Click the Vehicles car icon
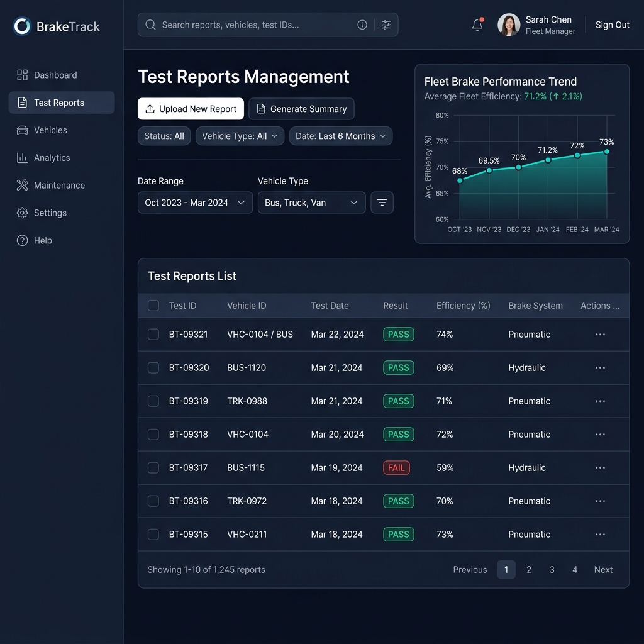The height and width of the screenshot is (644, 644). click(22, 130)
